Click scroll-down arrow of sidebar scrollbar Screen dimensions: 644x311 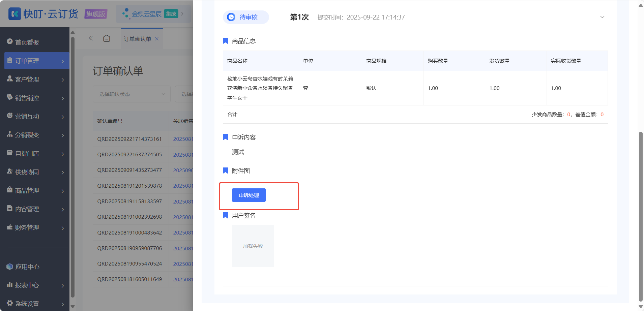(72, 307)
